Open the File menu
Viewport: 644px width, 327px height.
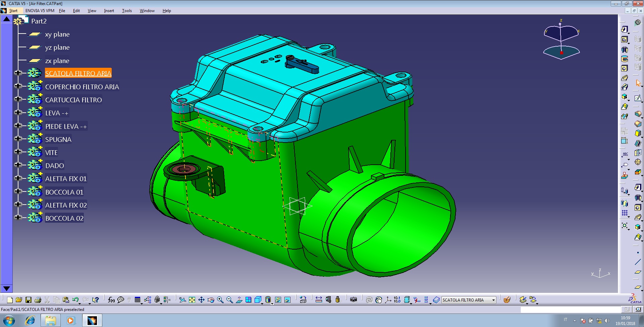point(62,11)
